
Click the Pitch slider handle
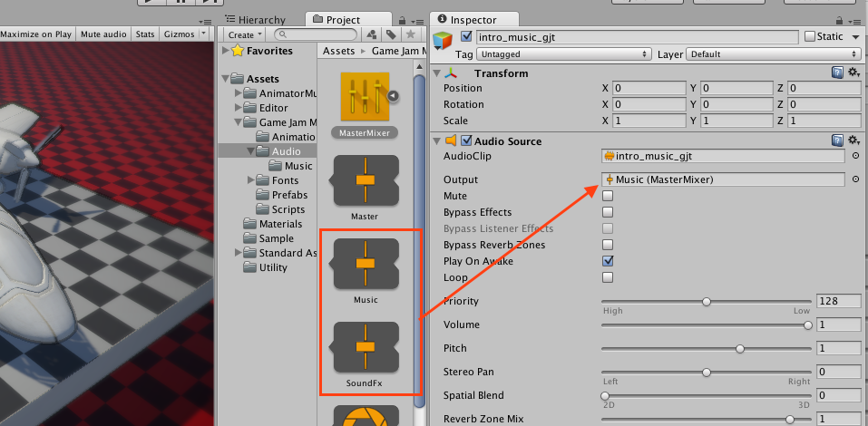point(740,349)
